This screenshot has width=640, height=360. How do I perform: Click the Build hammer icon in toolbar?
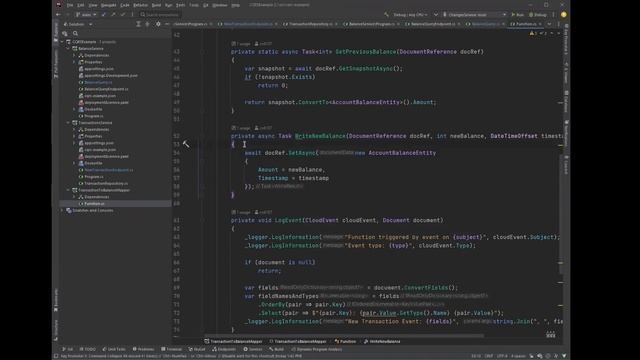pos(386,15)
